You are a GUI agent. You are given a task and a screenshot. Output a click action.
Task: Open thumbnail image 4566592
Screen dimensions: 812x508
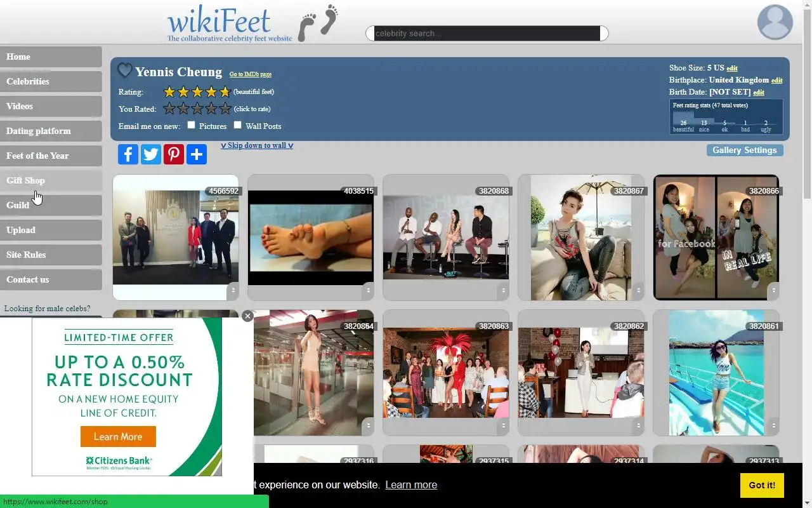tap(176, 236)
